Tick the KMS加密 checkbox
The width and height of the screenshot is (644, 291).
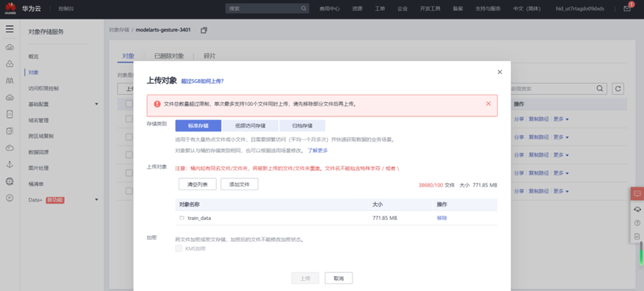179,248
